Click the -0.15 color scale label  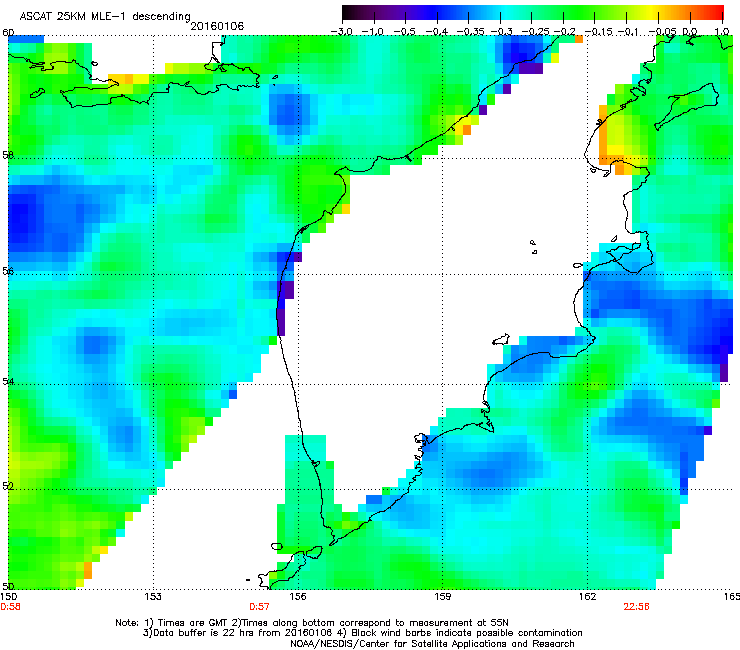point(598,32)
